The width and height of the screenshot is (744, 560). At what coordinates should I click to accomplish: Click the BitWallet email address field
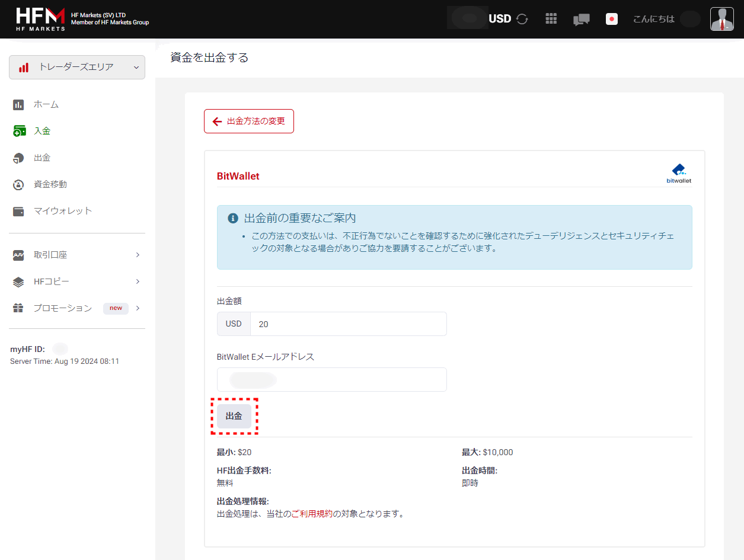tap(332, 379)
